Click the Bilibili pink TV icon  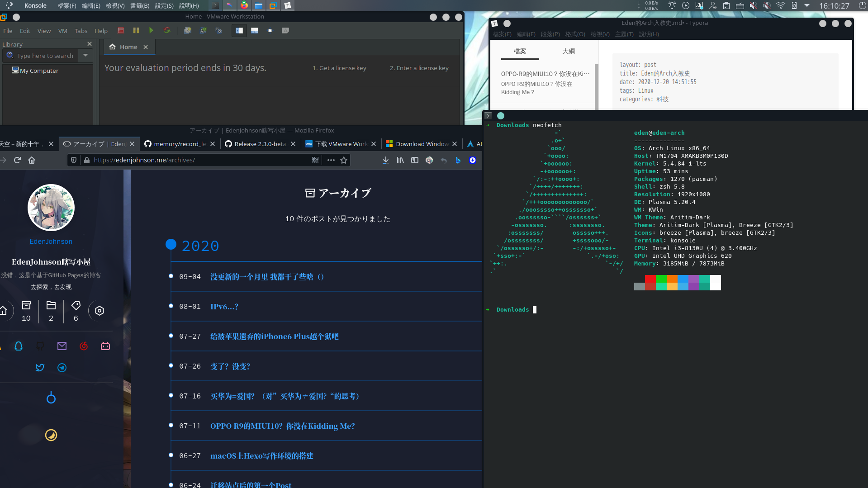[105, 346]
